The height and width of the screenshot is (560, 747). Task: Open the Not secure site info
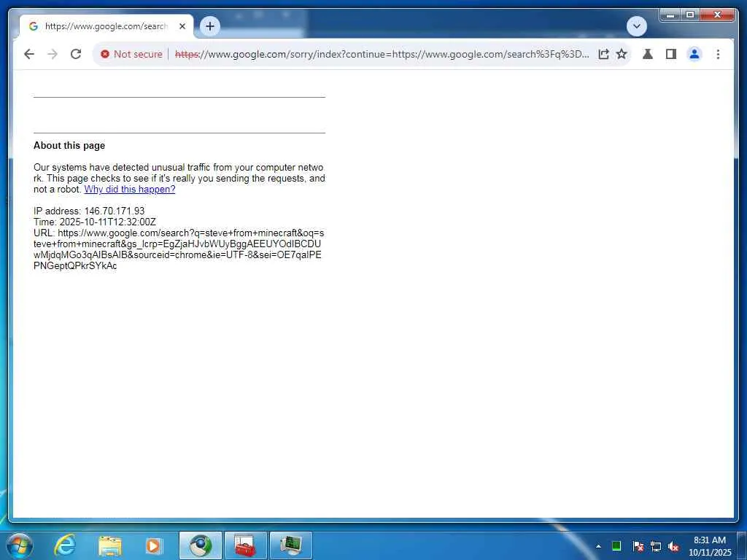coord(131,54)
